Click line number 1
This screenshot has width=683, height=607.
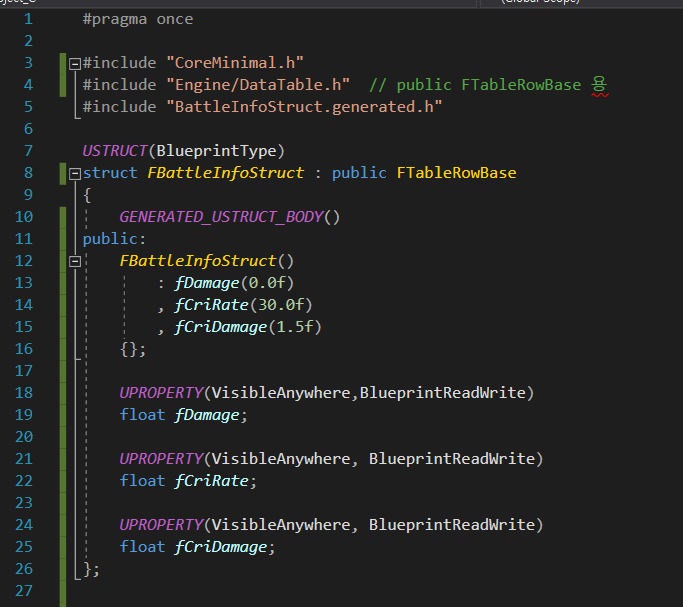click(x=28, y=19)
